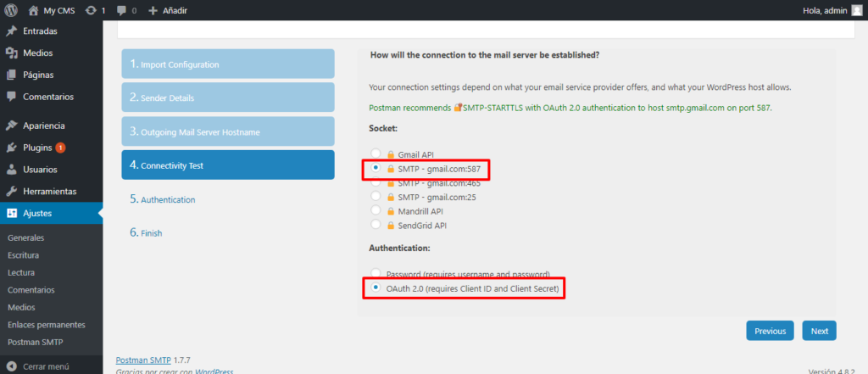Click the Previous button

[770, 331]
